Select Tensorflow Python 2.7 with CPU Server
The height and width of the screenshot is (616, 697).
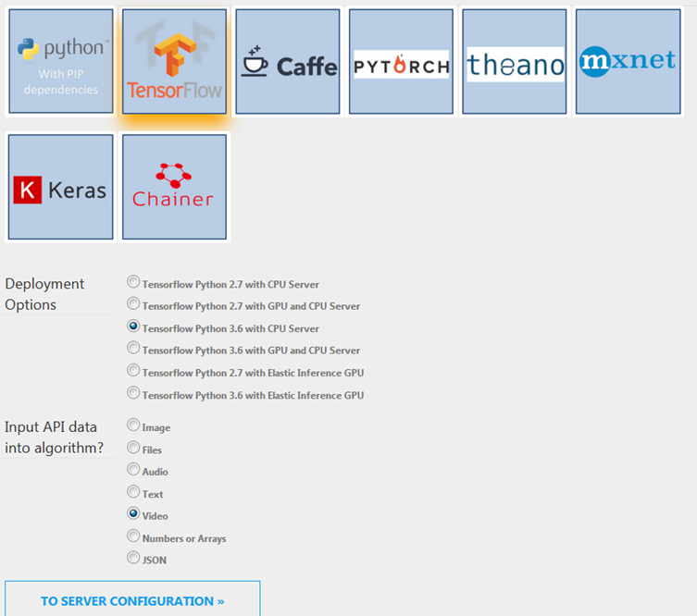point(133,281)
